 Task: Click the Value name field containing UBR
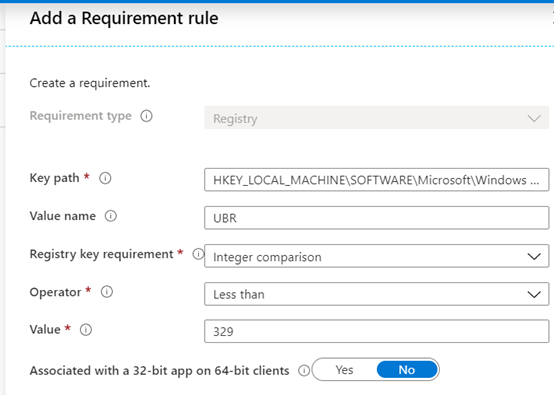[377, 218]
